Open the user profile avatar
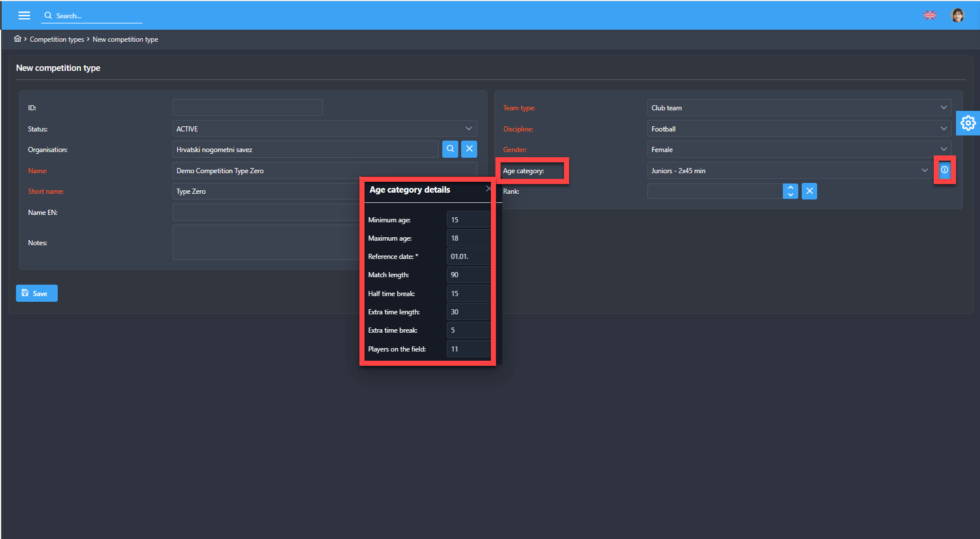Viewport: 980px width, 539px height. tap(957, 15)
